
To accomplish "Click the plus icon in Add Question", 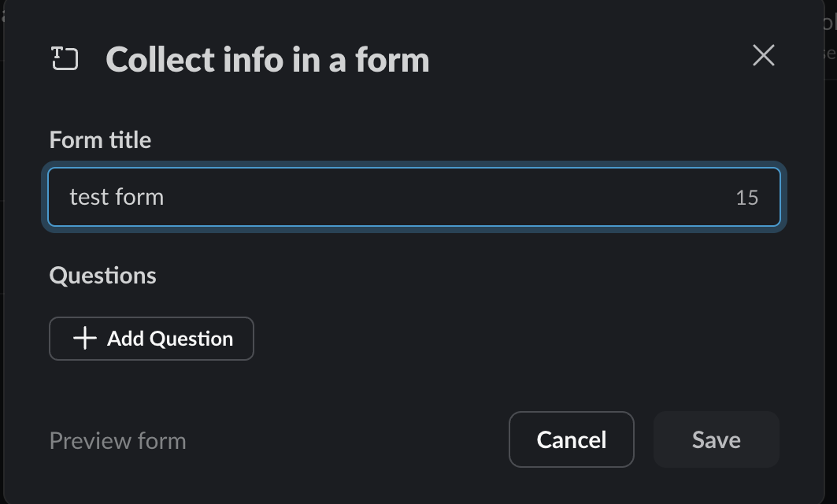I will pyautogui.click(x=85, y=339).
